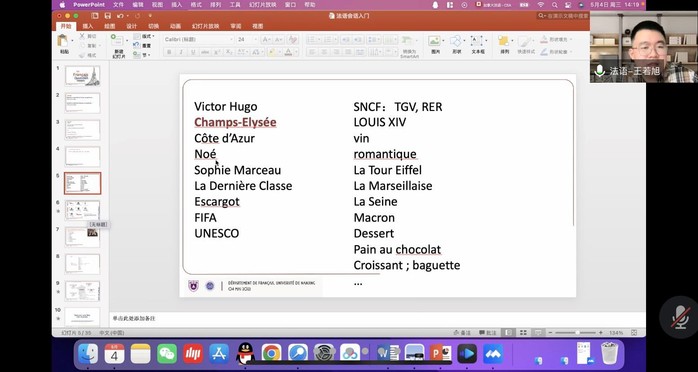Switch to slide sorter view icon
The height and width of the screenshot is (372, 698).
[x=524, y=333]
